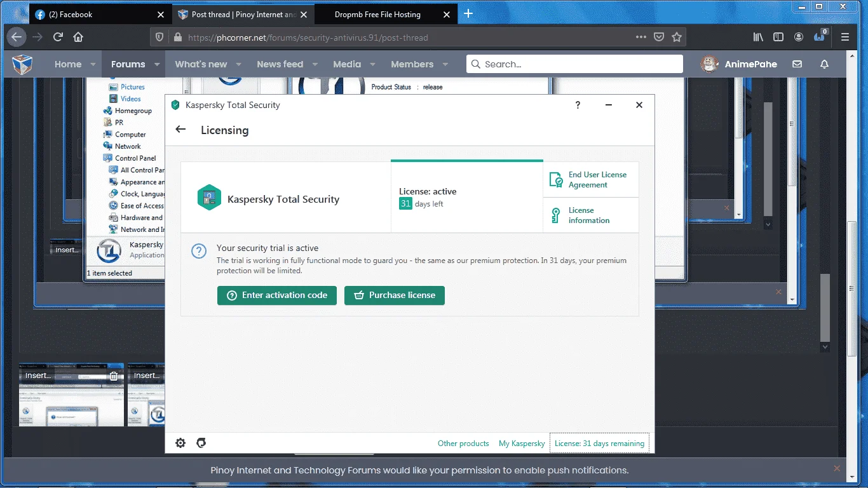868x488 pixels.
Task: Open the Members menu item
Action: (x=412, y=64)
